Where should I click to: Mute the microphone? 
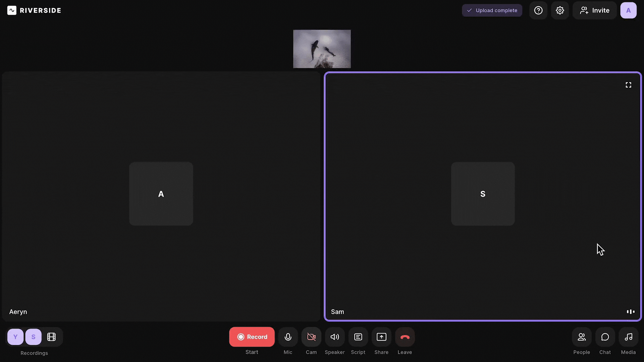coord(288,337)
